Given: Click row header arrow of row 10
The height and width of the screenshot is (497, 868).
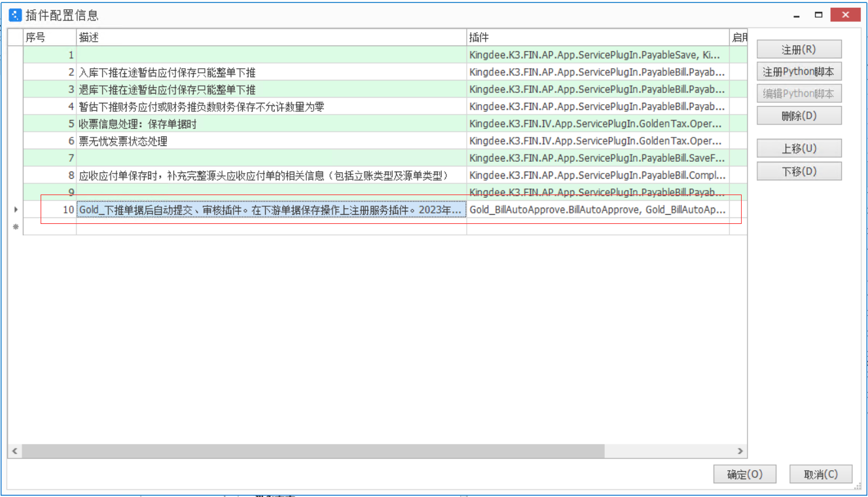Looking at the screenshot, I should pyautogui.click(x=16, y=210).
